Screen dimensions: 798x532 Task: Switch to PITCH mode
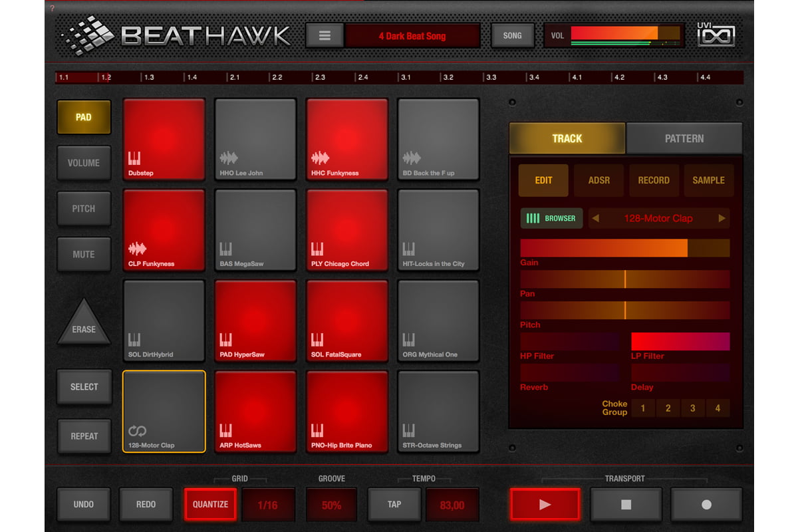click(x=84, y=209)
